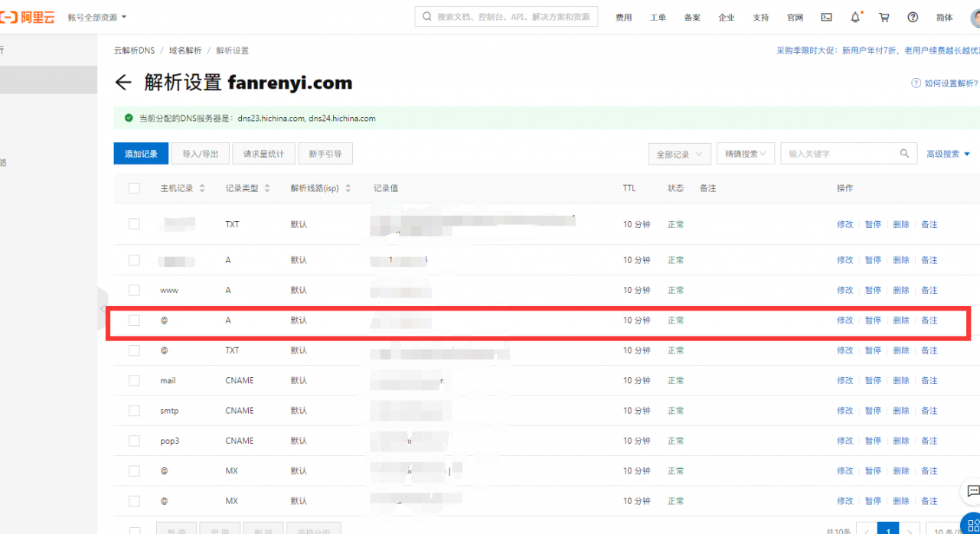980x534 pixels.
Task: Go to the 工单 ticket menu item
Action: point(658,17)
